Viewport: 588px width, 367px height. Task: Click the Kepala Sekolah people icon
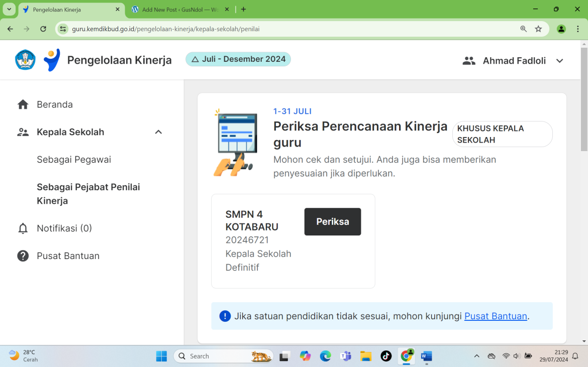point(23,132)
